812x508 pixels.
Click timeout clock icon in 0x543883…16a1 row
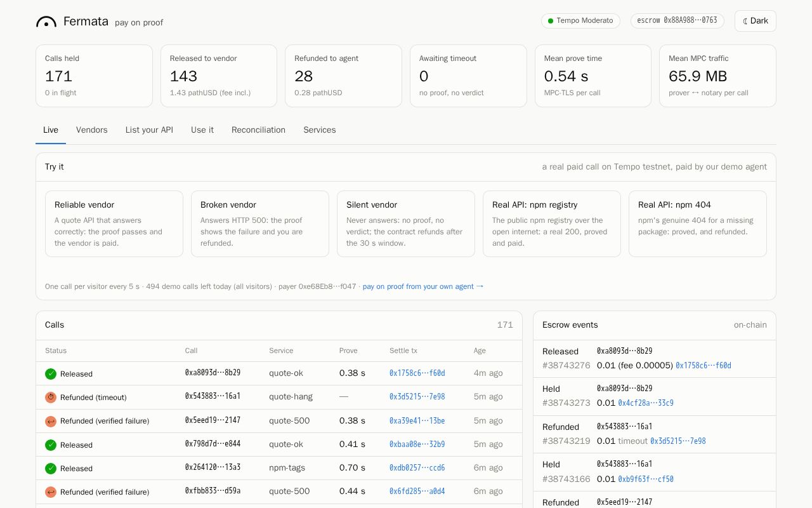tap(51, 398)
